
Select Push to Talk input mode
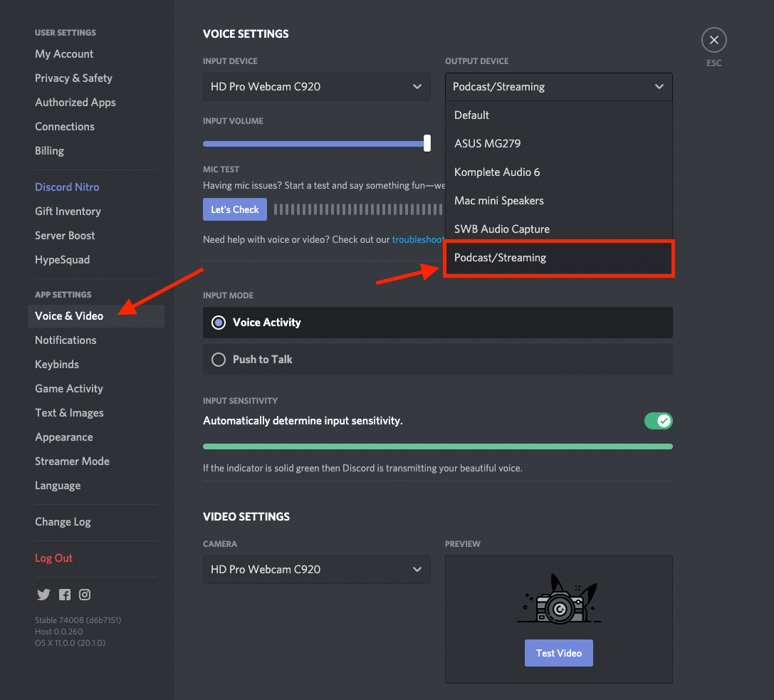tap(438, 360)
